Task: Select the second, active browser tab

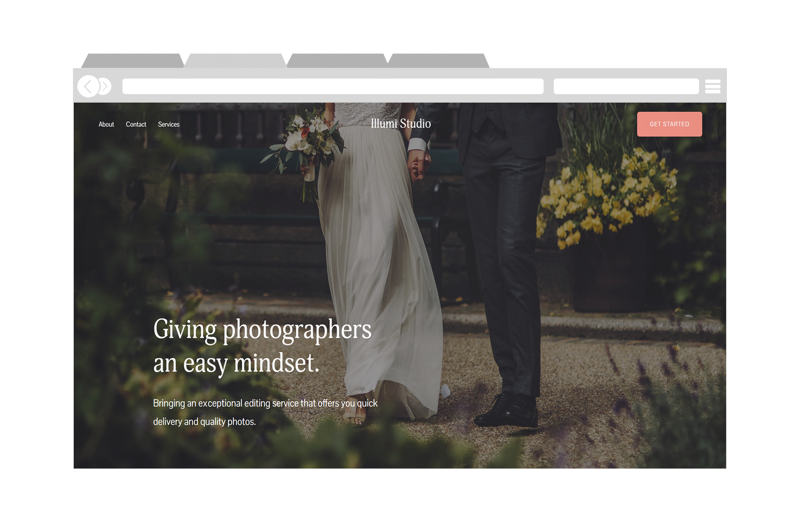Action: click(x=235, y=61)
